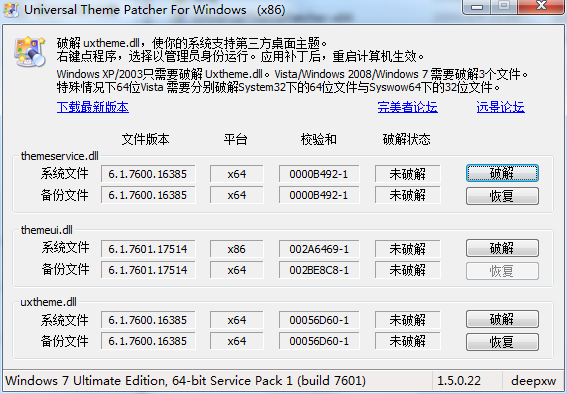The width and height of the screenshot is (567, 394).
Task: Click checksum 0000B492-1 of themeservice backup file
Action: 319,195
